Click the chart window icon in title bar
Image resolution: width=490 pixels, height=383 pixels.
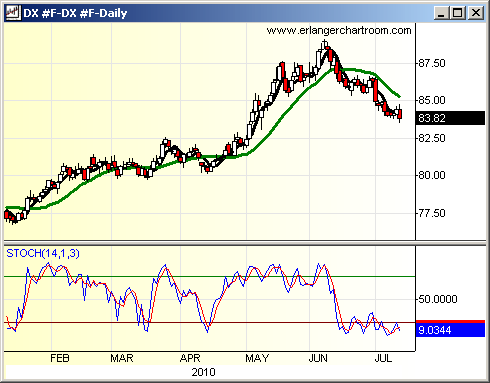[x=13, y=13]
